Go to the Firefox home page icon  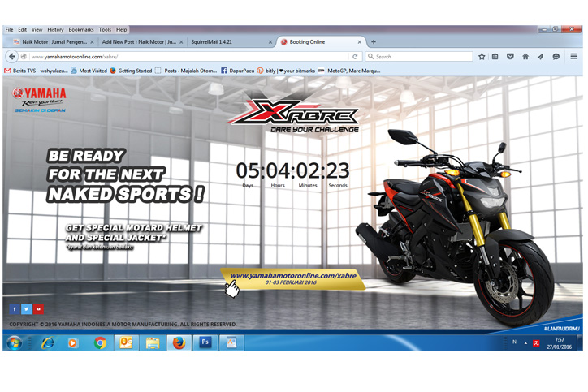point(525,57)
